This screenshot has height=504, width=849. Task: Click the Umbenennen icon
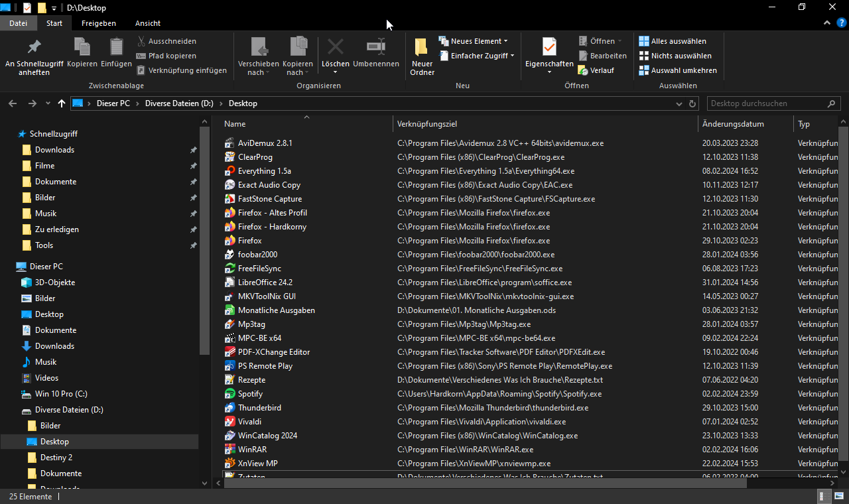coord(376,46)
